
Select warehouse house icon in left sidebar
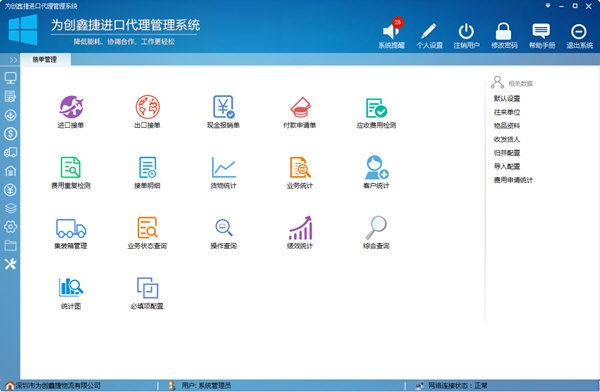tap(10, 171)
